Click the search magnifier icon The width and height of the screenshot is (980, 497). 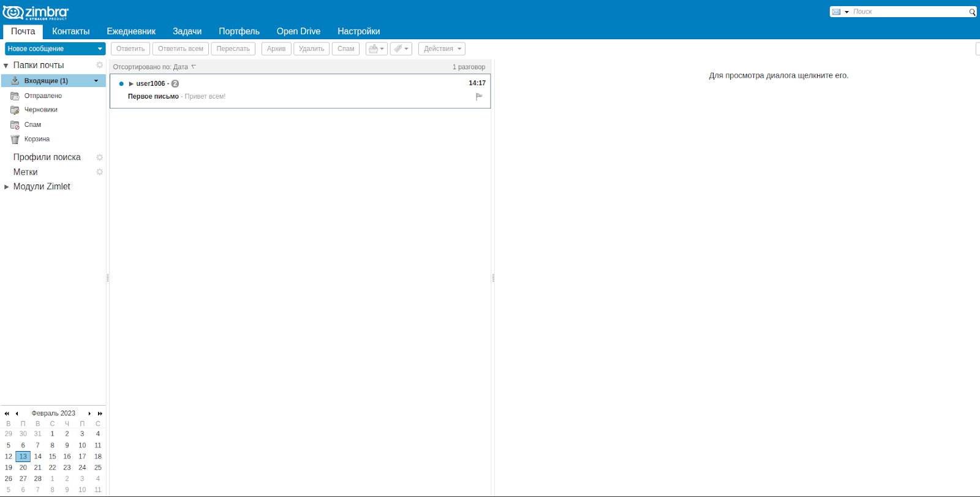pos(972,12)
